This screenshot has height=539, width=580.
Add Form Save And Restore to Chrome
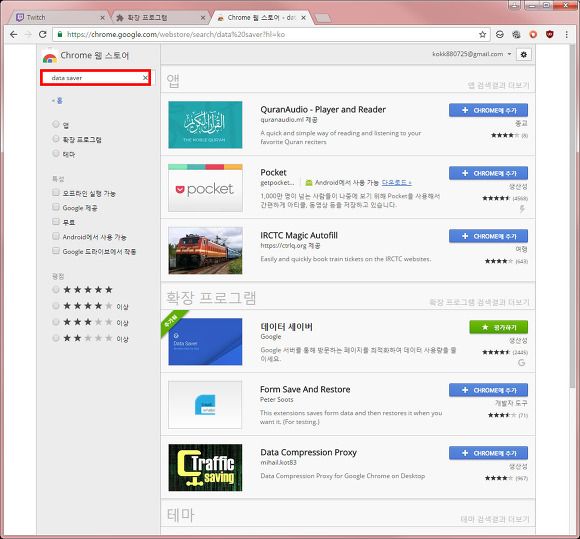point(488,390)
